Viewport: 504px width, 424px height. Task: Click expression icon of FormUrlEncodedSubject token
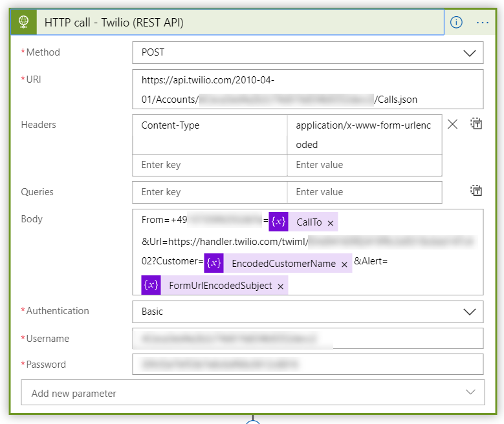(151, 285)
